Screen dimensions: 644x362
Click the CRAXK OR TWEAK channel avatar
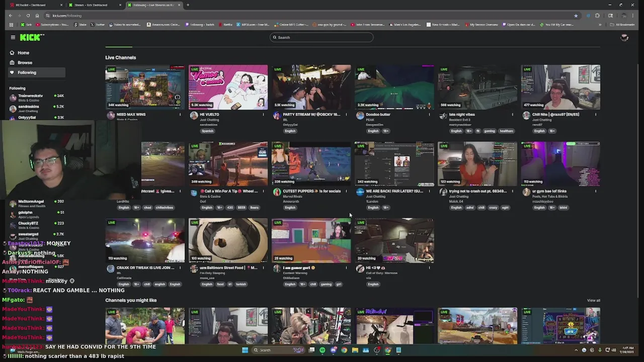(111, 268)
